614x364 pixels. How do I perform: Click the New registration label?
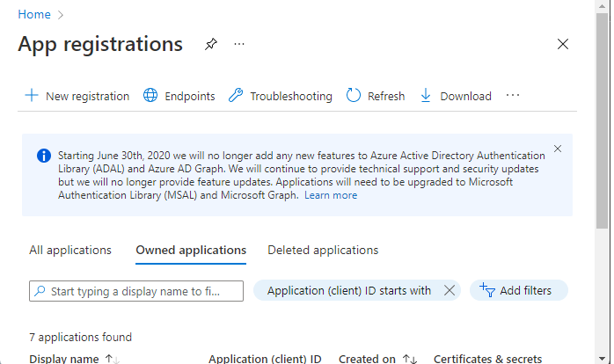point(87,97)
